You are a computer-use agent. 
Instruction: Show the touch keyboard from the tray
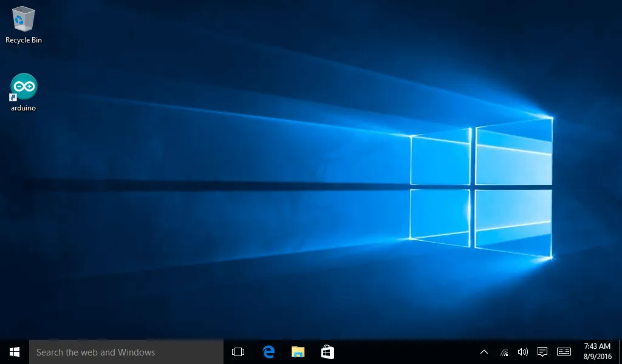[564, 352]
